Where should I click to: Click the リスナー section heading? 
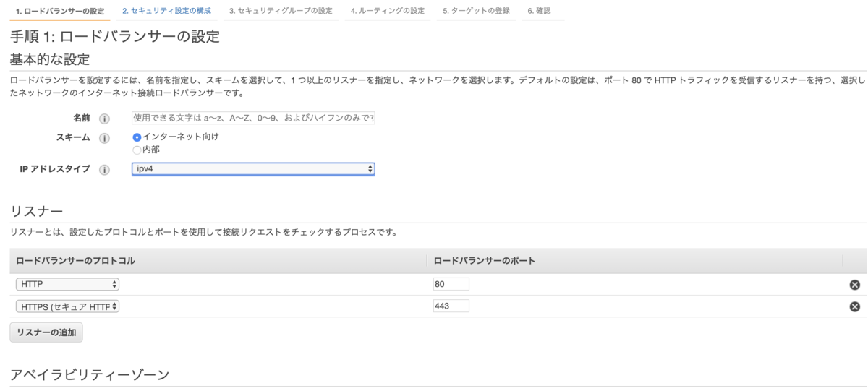click(x=36, y=210)
